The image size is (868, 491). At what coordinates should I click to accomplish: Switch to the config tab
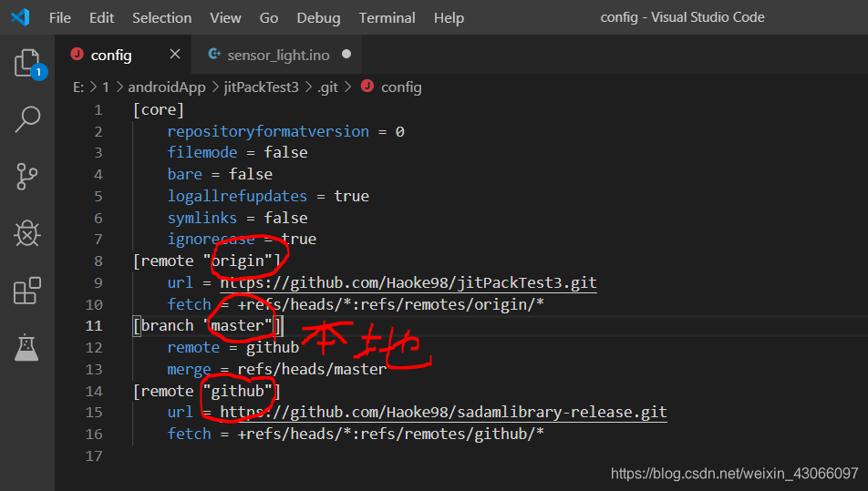(123, 54)
